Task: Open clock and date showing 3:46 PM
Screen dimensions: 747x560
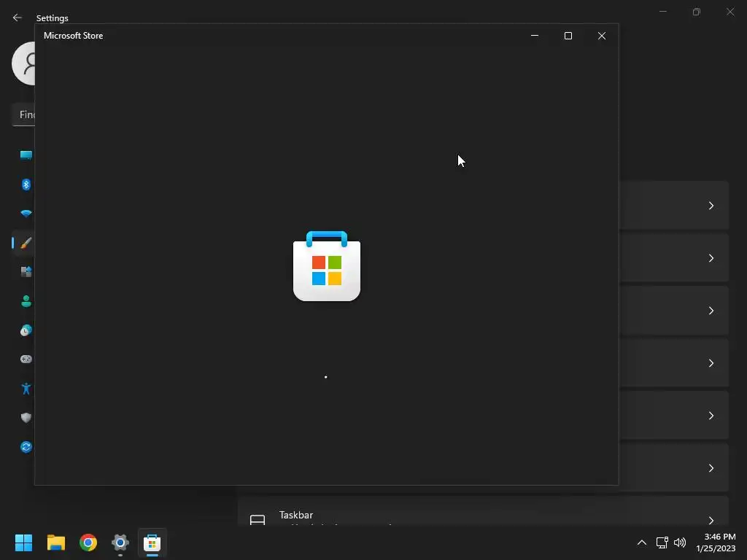Action: click(716, 542)
